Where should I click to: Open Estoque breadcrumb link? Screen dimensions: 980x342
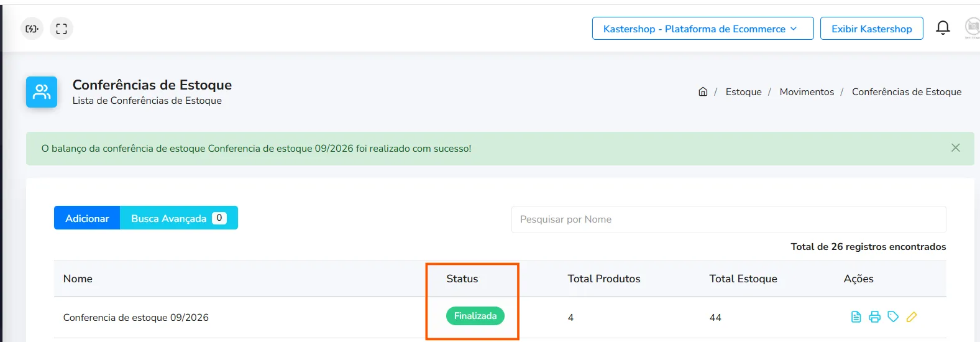tap(743, 91)
